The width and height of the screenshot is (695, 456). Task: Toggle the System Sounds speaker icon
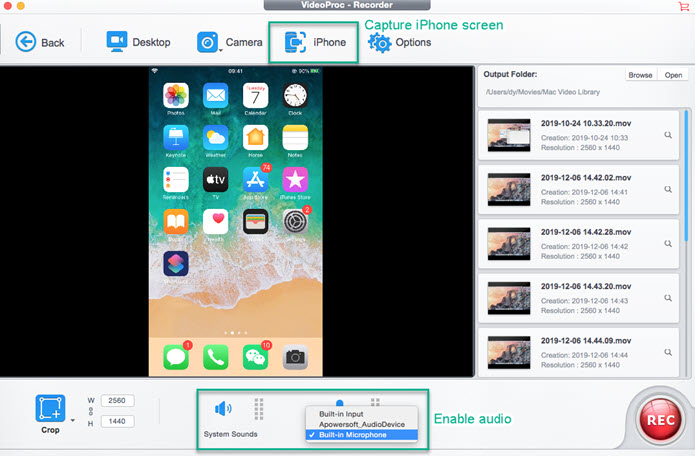click(x=223, y=409)
